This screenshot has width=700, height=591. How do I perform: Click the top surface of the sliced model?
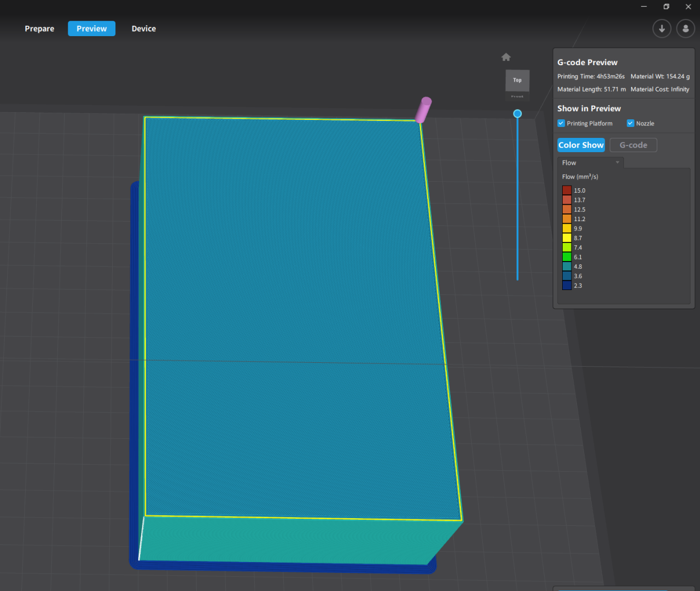(295, 317)
